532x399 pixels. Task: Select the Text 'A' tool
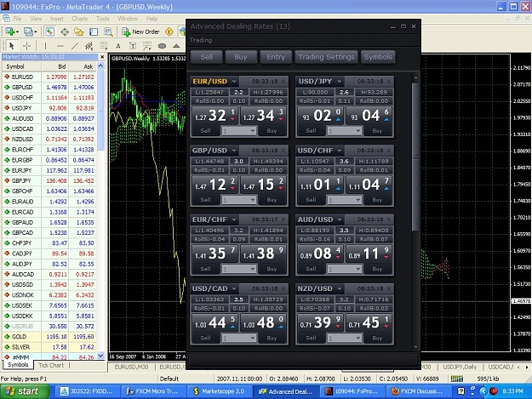[118, 46]
